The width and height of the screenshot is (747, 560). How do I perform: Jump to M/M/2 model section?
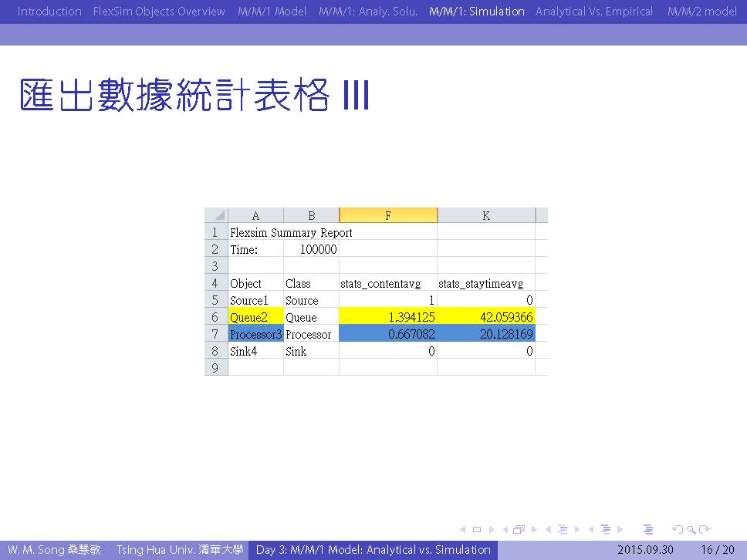point(701,12)
